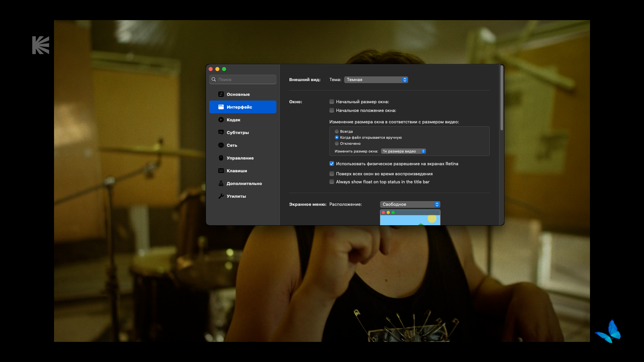Click the Дополнительно flask icon
The width and height of the screenshot is (644, 362).
click(221, 183)
